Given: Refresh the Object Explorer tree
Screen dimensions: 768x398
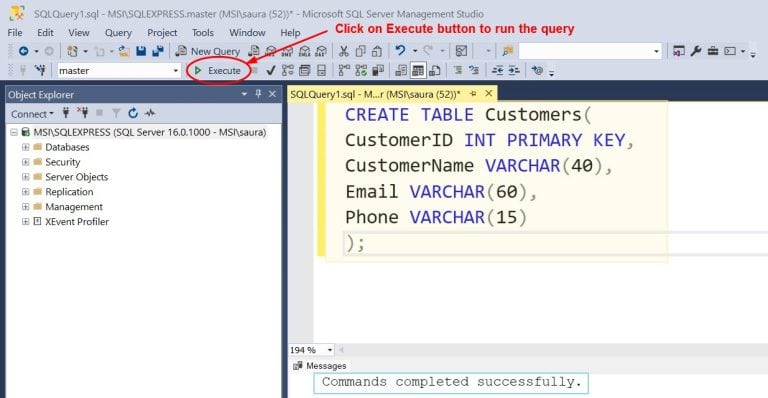Looking at the screenshot, I should [x=133, y=114].
